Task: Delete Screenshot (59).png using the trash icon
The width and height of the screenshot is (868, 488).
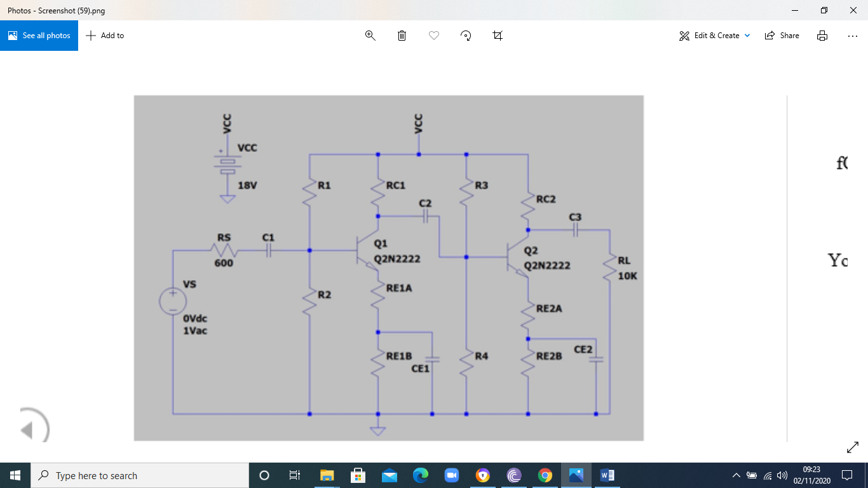Action: click(x=402, y=35)
